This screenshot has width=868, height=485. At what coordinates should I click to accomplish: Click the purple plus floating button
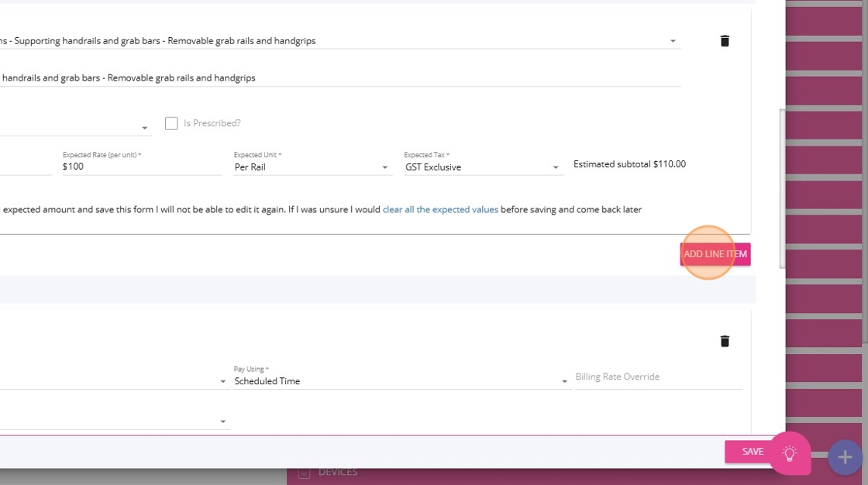coord(845,457)
